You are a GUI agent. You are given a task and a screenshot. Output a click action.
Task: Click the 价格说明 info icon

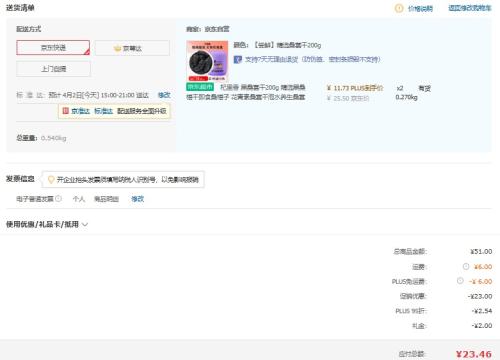point(399,8)
